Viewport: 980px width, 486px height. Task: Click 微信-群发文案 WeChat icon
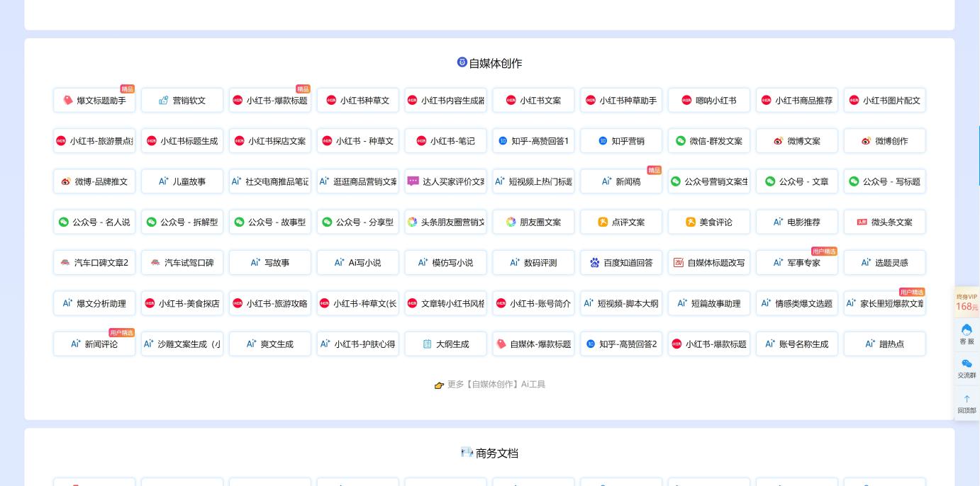point(681,141)
